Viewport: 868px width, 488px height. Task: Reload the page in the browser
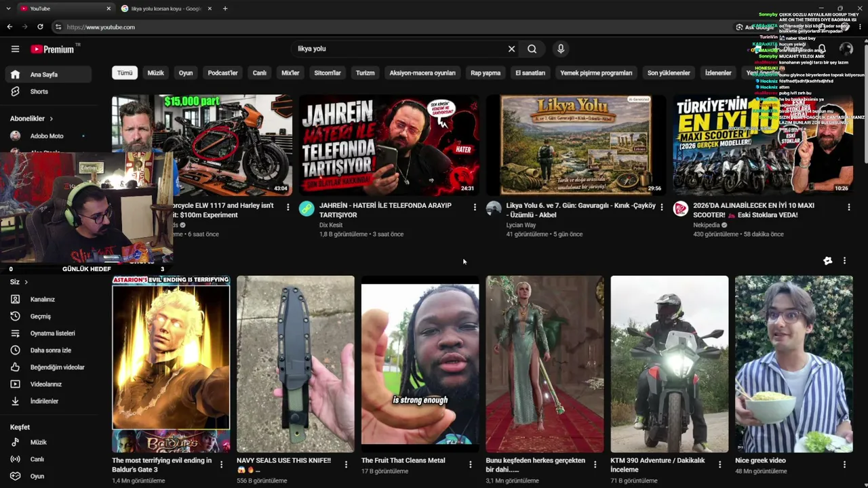[40, 27]
